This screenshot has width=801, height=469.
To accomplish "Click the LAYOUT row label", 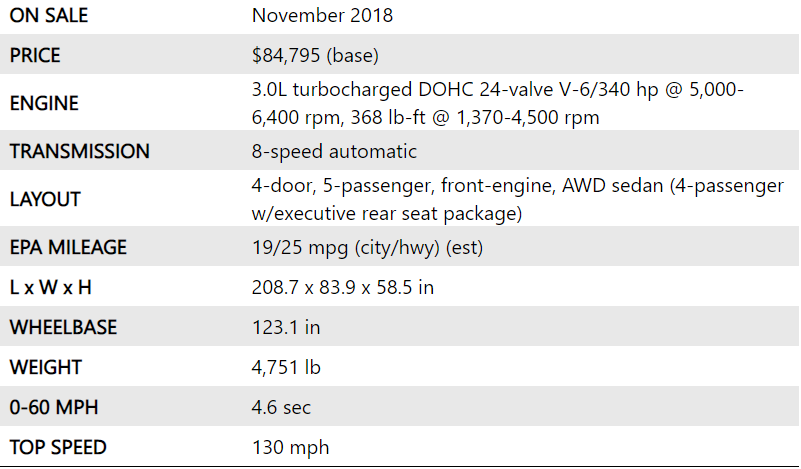I will (x=43, y=199).
